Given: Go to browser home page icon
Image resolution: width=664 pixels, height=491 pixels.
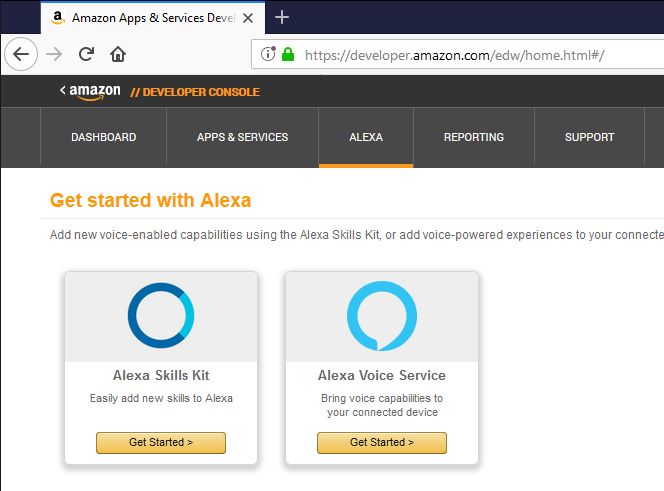Looking at the screenshot, I should (118, 54).
